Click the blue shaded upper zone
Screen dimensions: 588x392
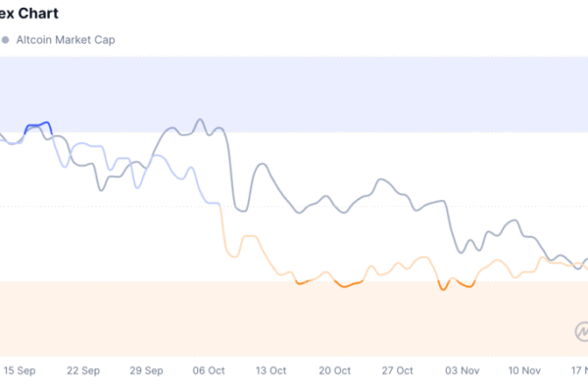[294, 93]
